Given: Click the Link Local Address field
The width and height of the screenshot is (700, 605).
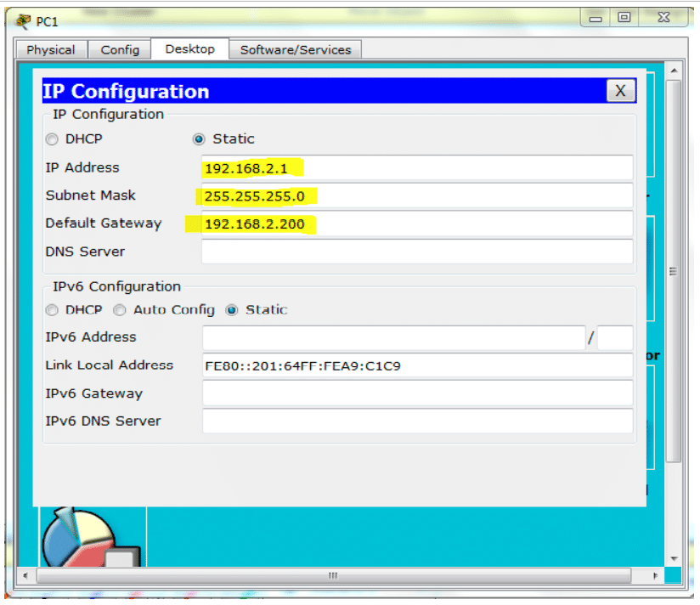Looking at the screenshot, I should point(417,365).
